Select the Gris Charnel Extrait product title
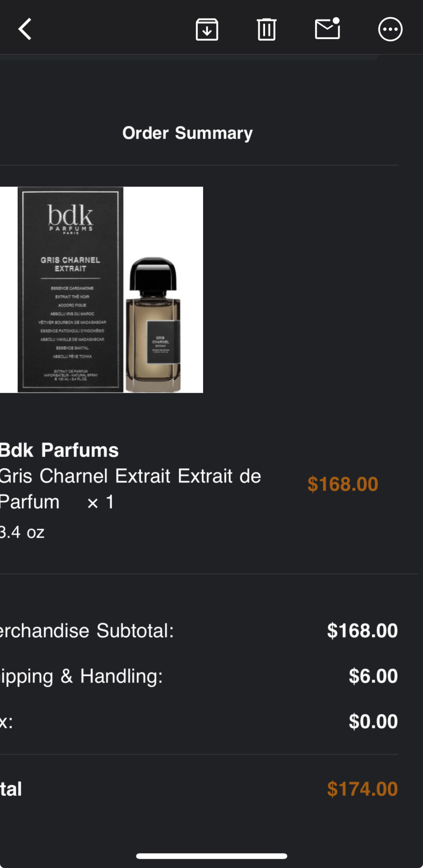This screenshot has width=423, height=868. coord(130,489)
